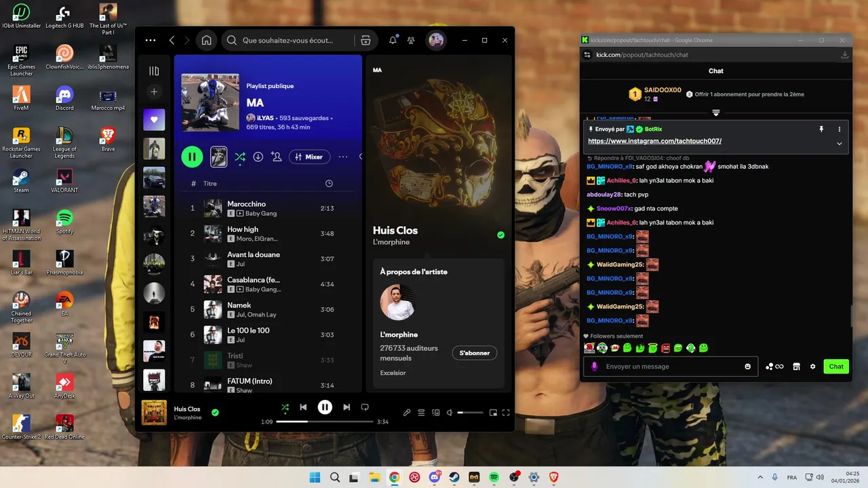Image resolution: width=868 pixels, height=488 pixels.
Task: Click the pin icon on pinned message
Action: click(x=821, y=129)
